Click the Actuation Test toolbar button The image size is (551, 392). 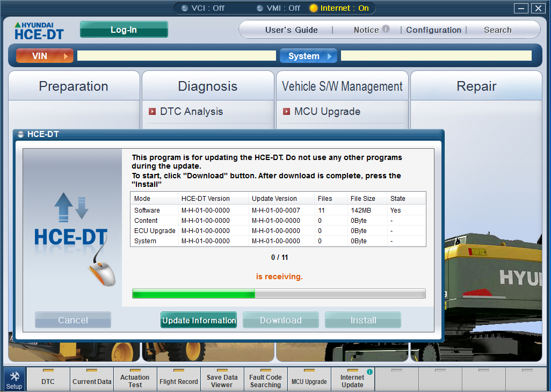pyautogui.click(x=135, y=379)
